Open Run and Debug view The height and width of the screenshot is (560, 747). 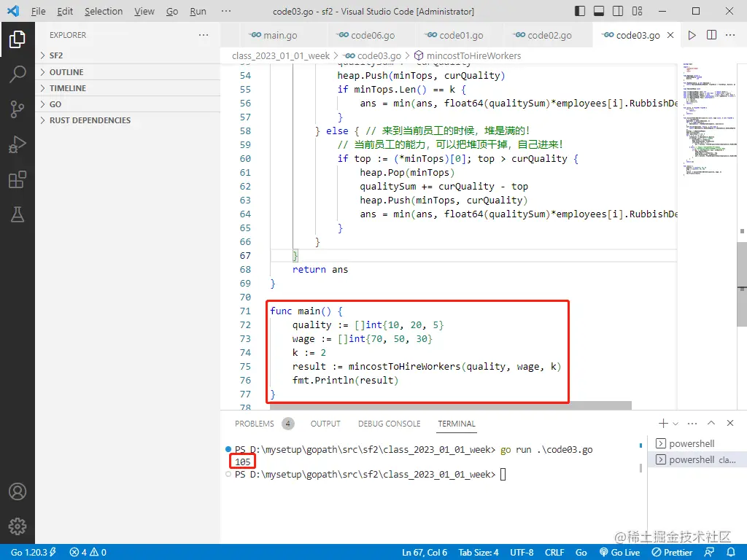18,144
